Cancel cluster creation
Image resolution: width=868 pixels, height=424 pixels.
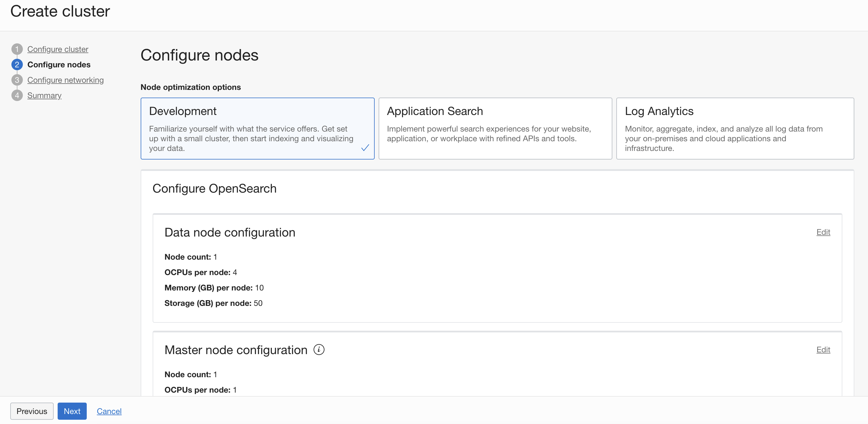(x=109, y=411)
